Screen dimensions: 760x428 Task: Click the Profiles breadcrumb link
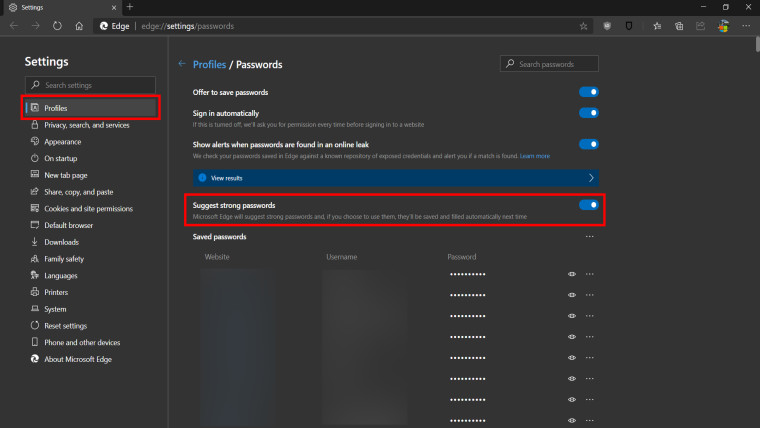209,64
